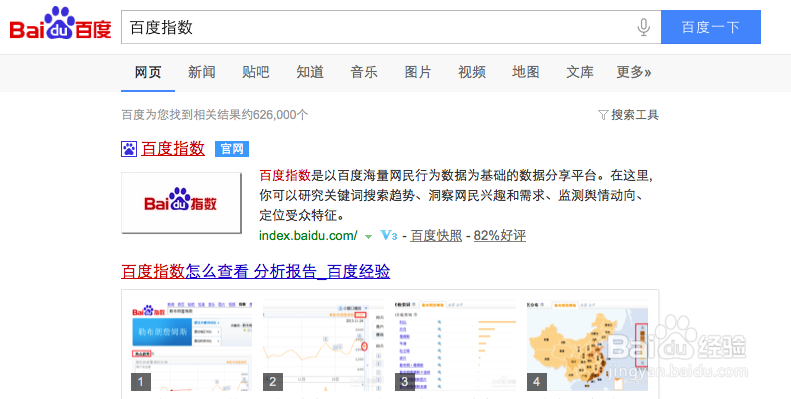Open the 视频 tab
The height and width of the screenshot is (399, 791).
(x=472, y=72)
